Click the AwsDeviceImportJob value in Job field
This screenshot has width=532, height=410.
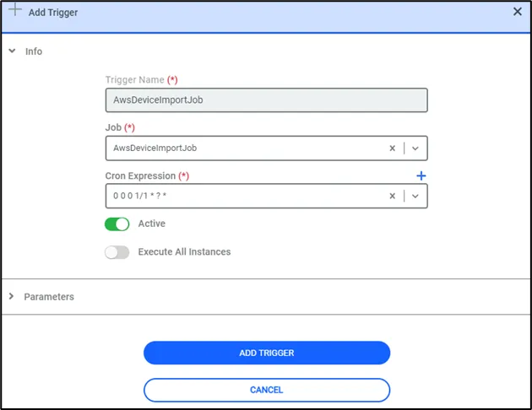click(155, 148)
